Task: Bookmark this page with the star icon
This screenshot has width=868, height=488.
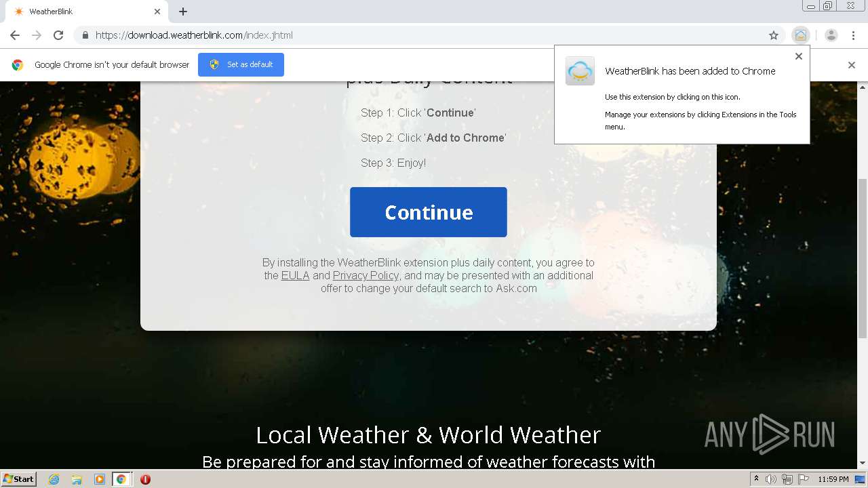Action: pos(774,35)
